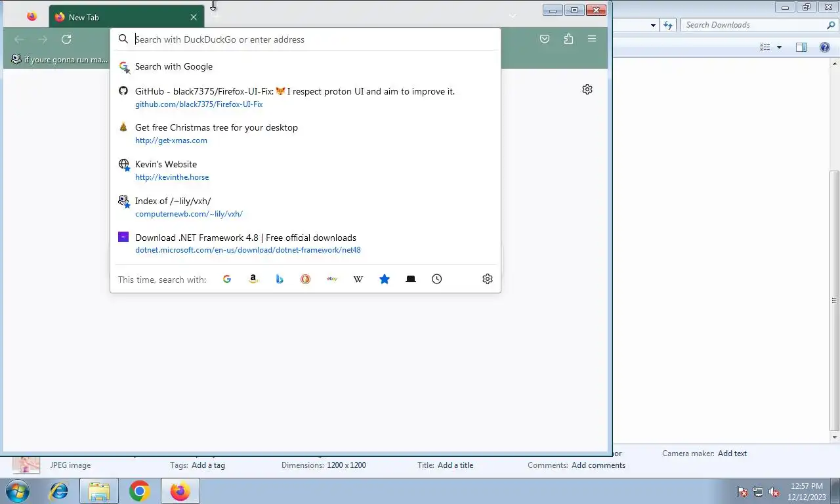Toggle the Explorer preview pane

pyautogui.click(x=801, y=47)
